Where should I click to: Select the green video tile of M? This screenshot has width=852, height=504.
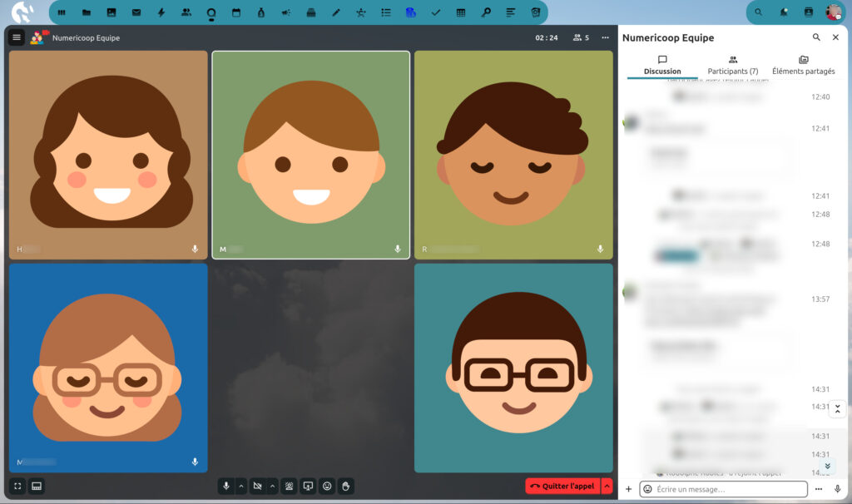coord(311,155)
